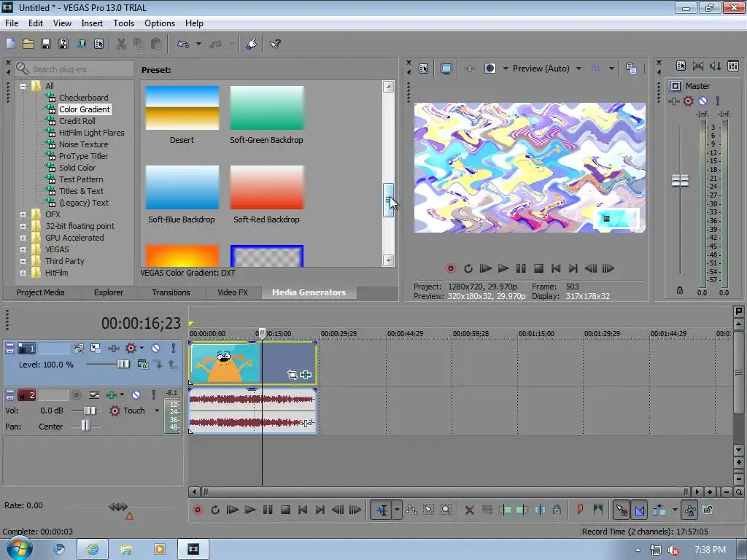Select the Normal Edit tool
The height and width of the screenshot is (560, 747).
pyautogui.click(x=382, y=510)
